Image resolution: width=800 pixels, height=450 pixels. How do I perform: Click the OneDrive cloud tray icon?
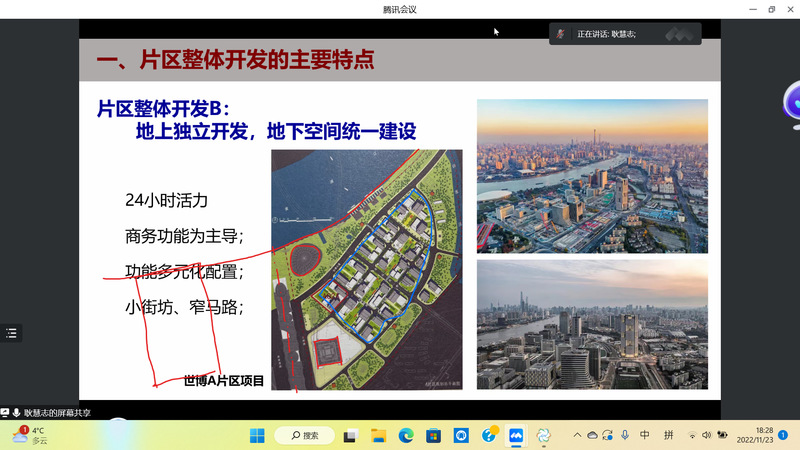tap(592, 435)
